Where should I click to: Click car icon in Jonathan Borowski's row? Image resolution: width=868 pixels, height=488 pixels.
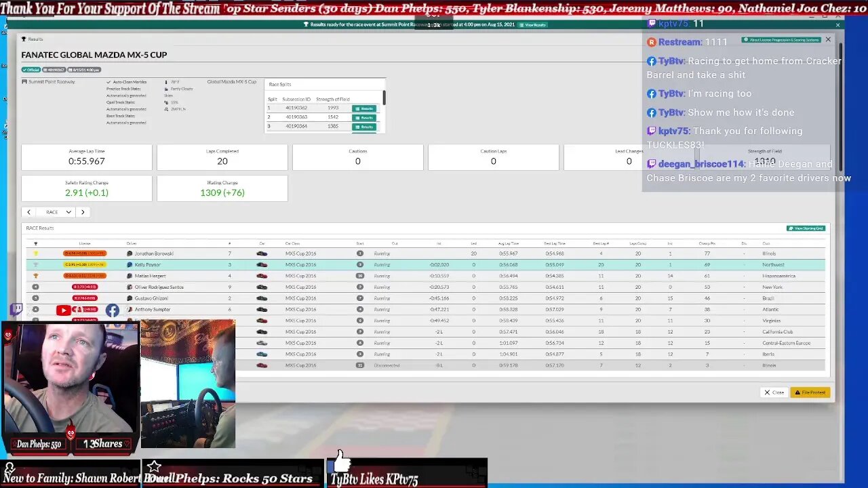pos(262,253)
